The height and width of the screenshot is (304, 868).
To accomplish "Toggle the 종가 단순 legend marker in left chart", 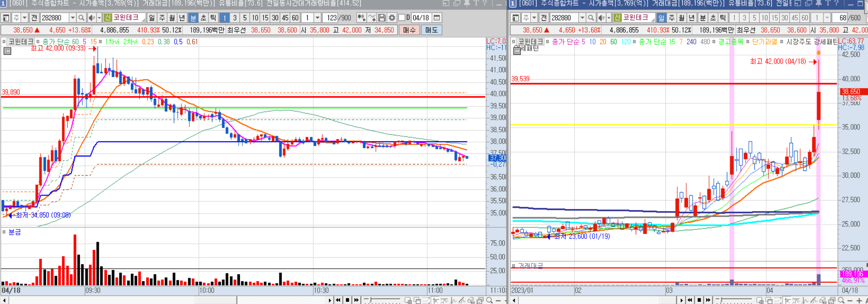I will click(38, 42).
